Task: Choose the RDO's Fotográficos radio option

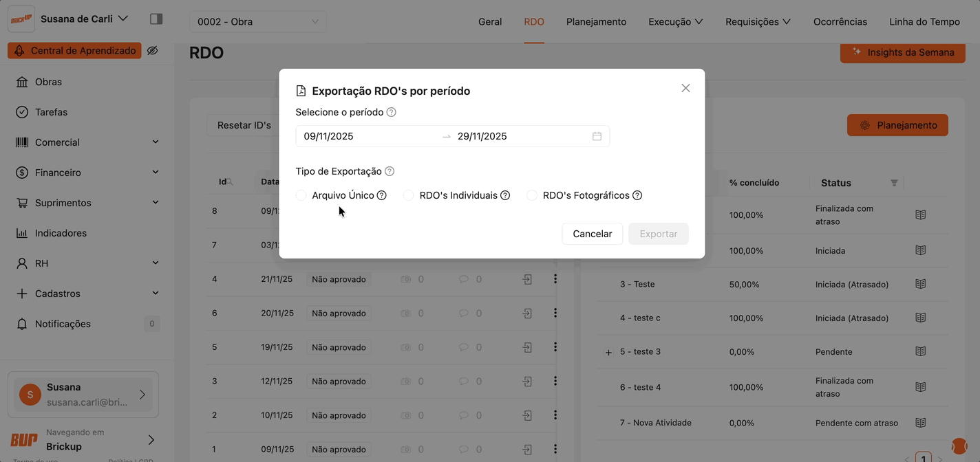Action: point(532,195)
